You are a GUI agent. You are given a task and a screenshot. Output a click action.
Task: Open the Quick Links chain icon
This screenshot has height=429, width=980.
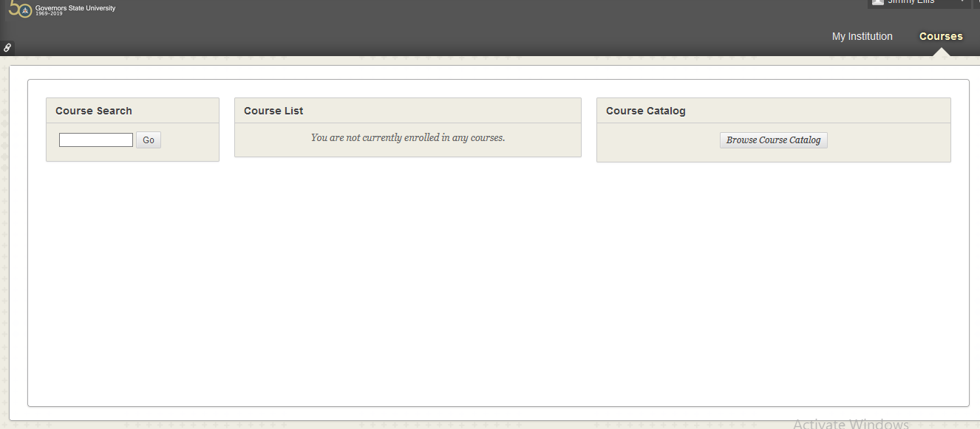[7, 47]
